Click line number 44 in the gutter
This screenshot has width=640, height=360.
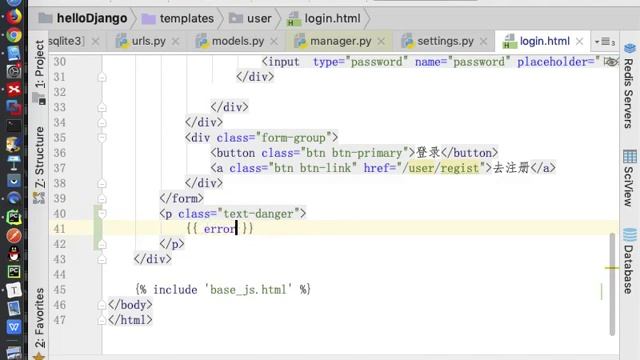click(60, 275)
